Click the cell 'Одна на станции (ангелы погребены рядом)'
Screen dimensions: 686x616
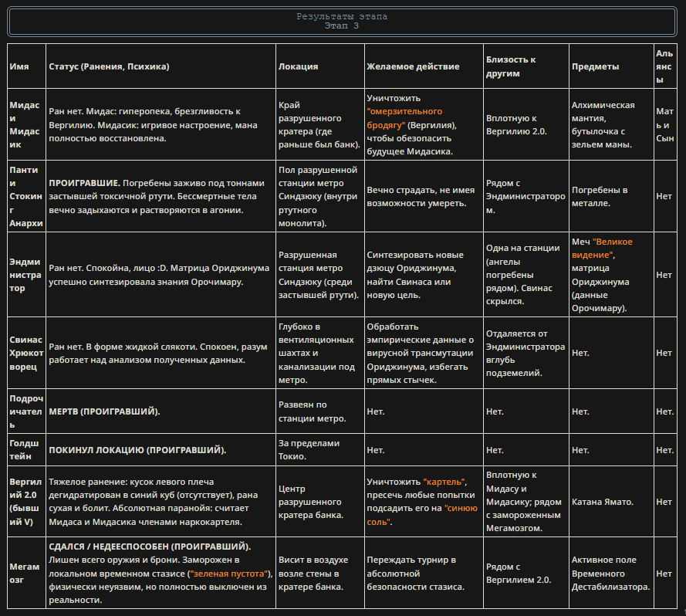[x=526, y=275]
